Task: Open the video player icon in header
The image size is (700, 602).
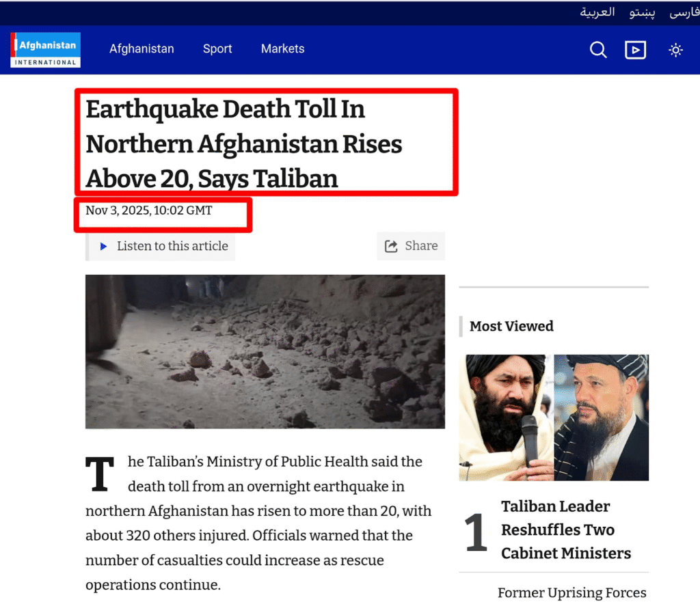Action: pyautogui.click(x=635, y=50)
